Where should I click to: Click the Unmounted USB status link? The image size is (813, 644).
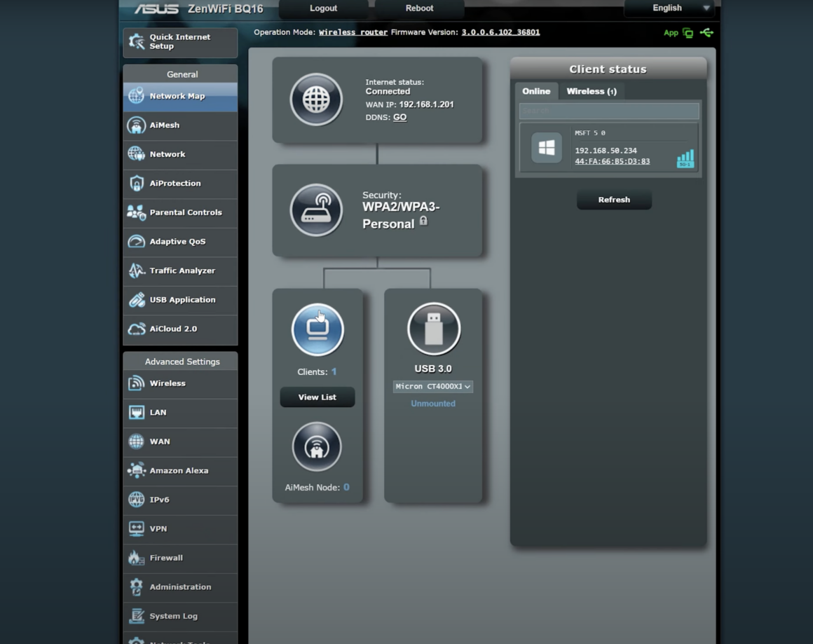click(x=433, y=404)
